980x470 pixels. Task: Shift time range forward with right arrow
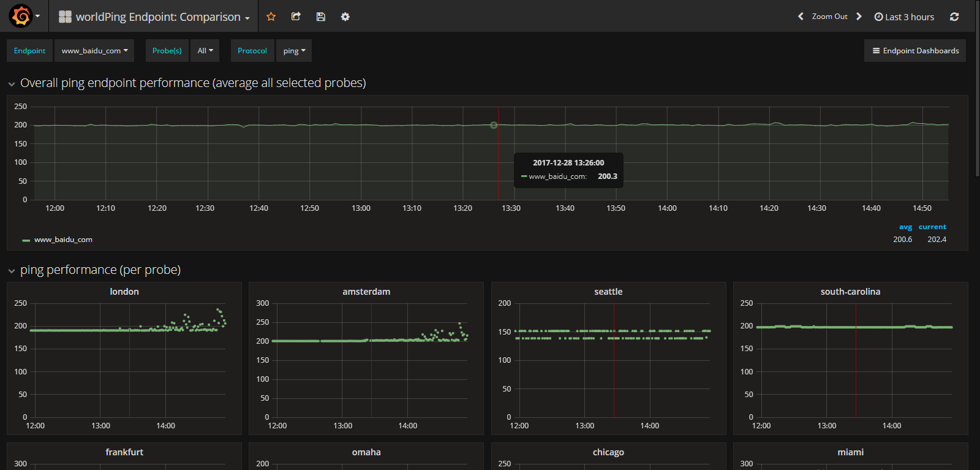pos(859,17)
